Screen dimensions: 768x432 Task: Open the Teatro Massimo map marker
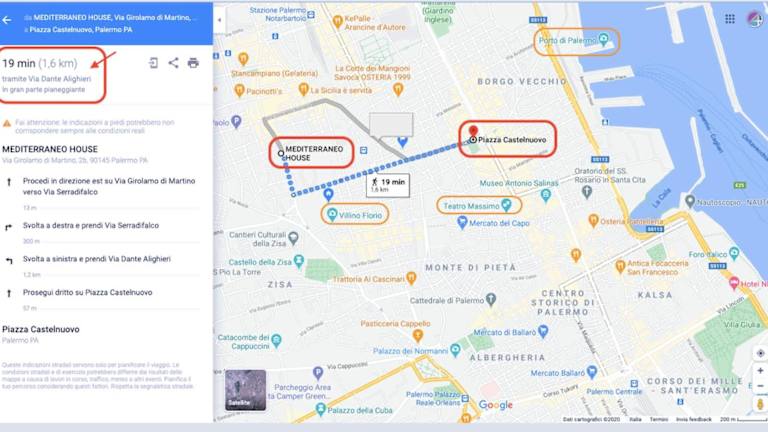pos(506,205)
